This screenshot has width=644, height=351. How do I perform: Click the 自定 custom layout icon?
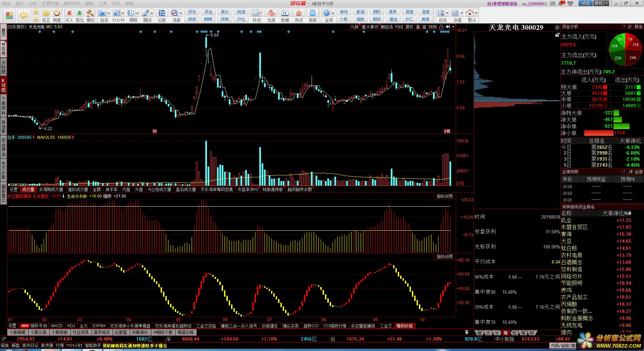tap(441, 13)
